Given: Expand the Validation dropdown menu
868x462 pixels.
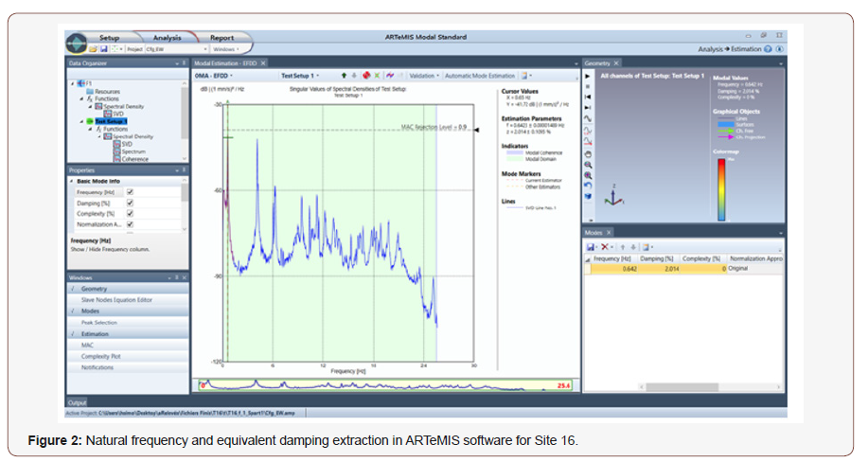Looking at the screenshot, I should (x=423, y=75).
